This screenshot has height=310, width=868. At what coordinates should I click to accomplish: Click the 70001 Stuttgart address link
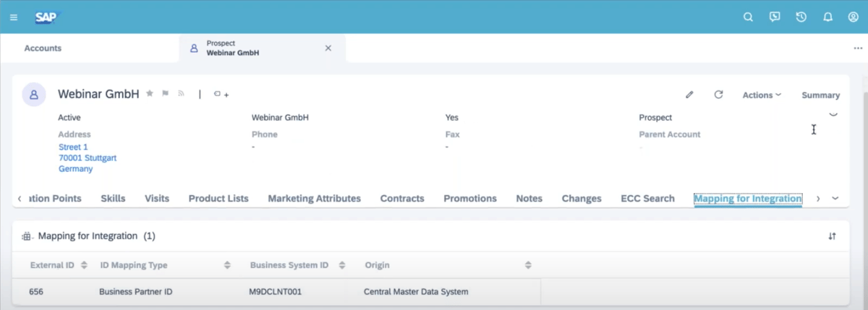88,158
